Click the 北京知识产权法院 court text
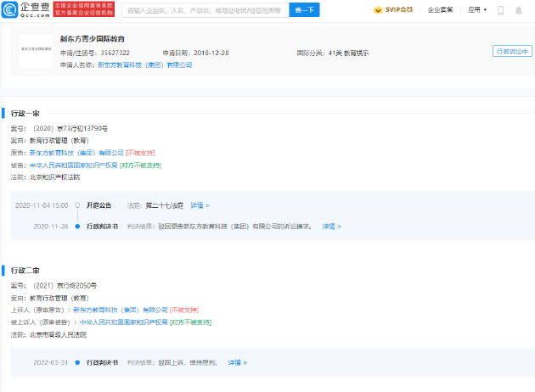The image size is (535, 392). [54, 177]
